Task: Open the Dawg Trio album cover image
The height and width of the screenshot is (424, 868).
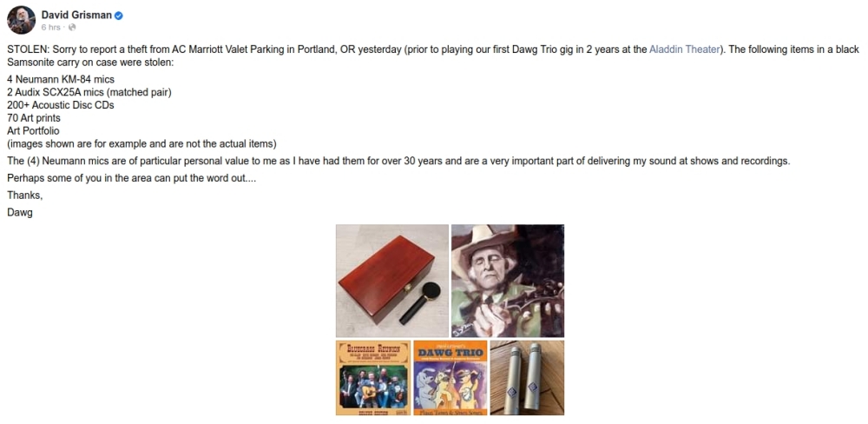Action: pos(450,377)
